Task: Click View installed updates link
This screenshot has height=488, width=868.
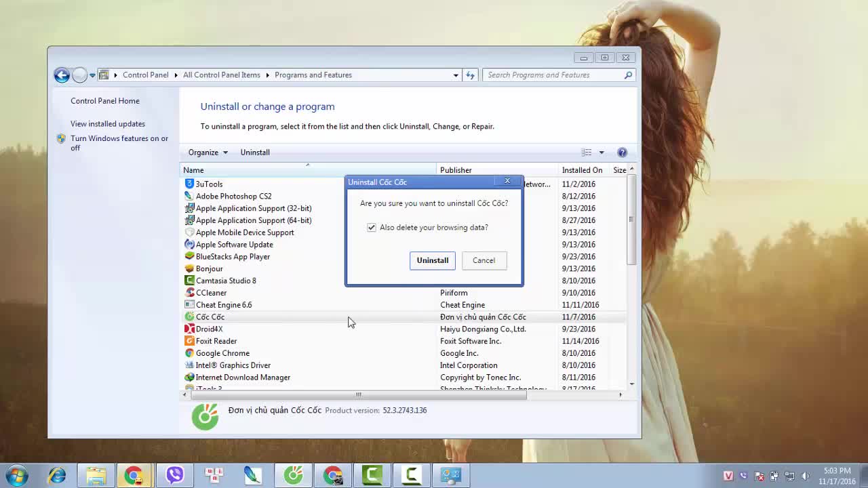Action: pyautogui.click(x=108, y=124)
